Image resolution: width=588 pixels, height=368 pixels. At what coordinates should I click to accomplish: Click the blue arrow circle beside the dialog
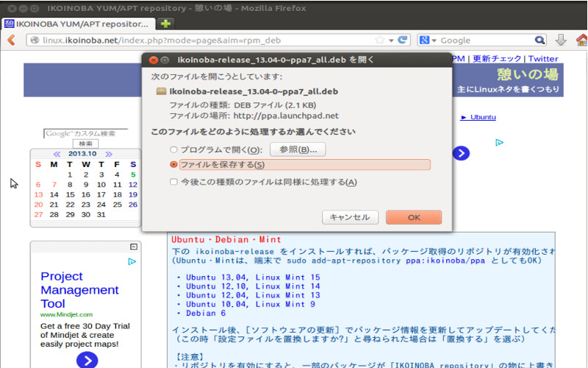pos(461,153)
